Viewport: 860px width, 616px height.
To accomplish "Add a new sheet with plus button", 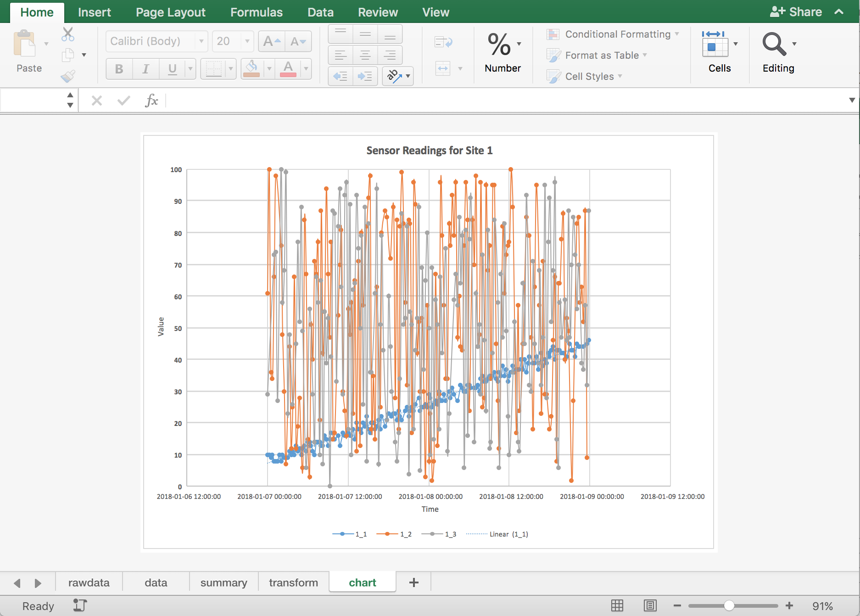I will [413, 582].
